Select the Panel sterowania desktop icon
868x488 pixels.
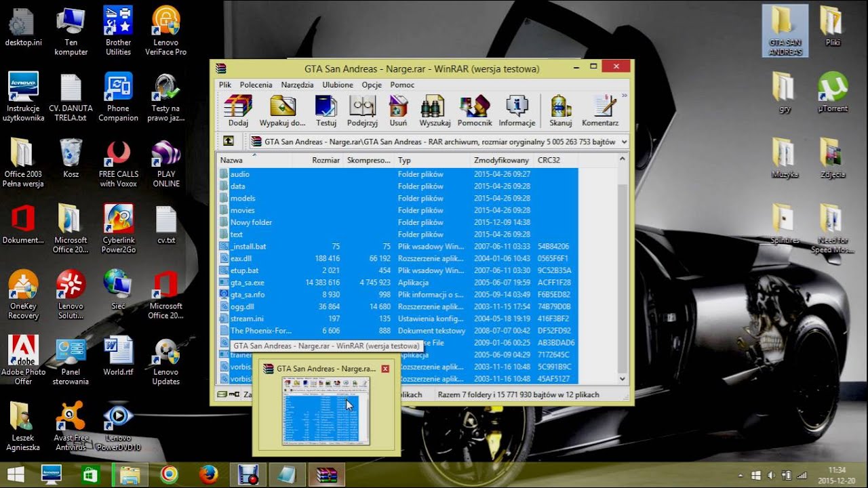click(71, 362)
